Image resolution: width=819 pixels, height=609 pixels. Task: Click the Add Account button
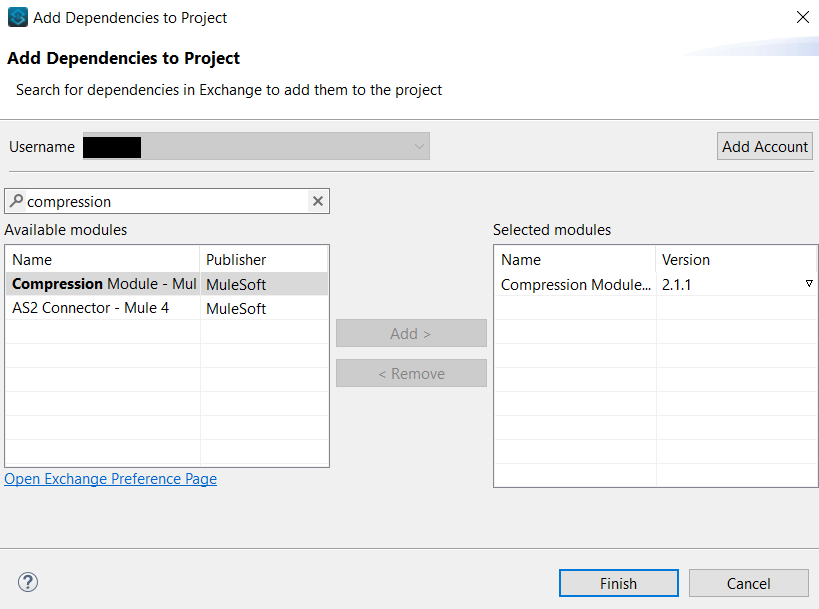click(765, 146)
